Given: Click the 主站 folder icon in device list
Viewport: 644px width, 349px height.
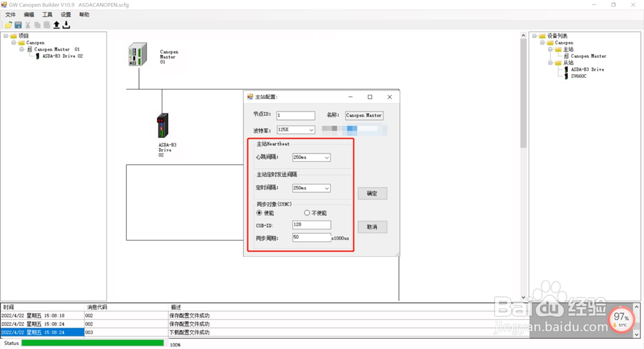Looking at the screenshot, I should [558, 49].
